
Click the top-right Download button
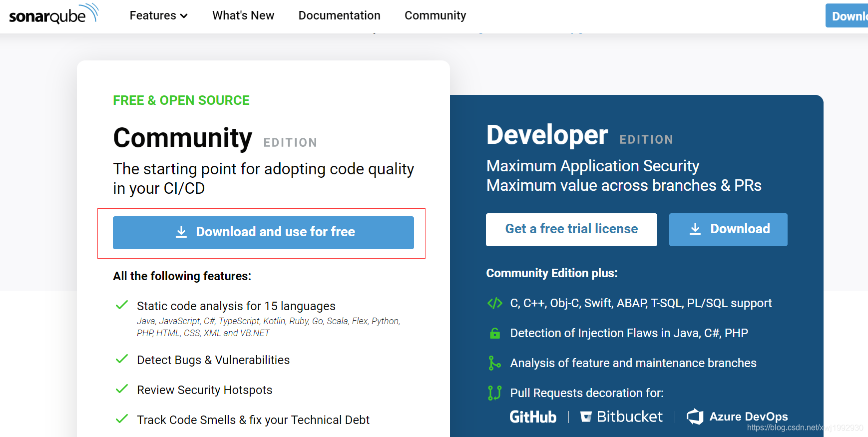pos(847,16)
